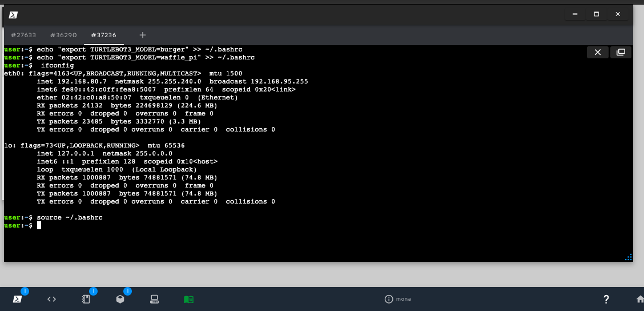
Task: Close the shell window
Action: [x=618, y=14]
